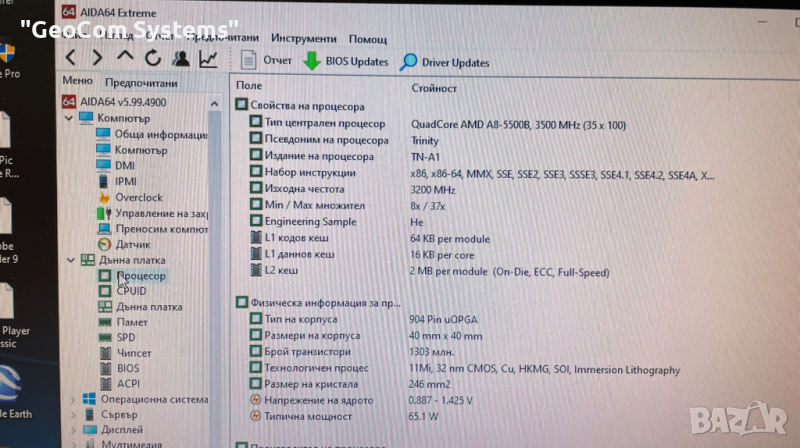Select the Overclock tree item

point(137,197)
